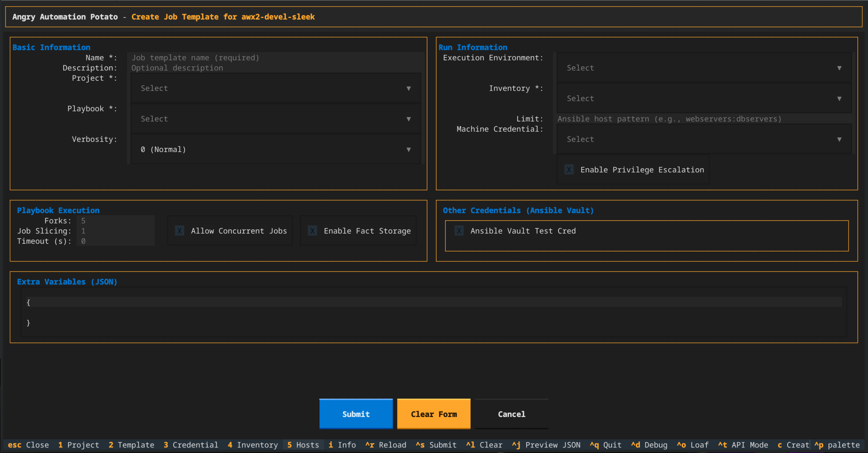Select 5 Hosts in footer bar
The height and width of the screenshot is (453, 868).
click(303, 445)
